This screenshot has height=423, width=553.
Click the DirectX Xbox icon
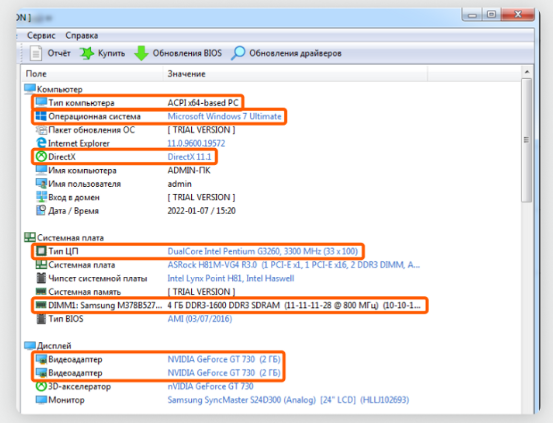[41, 156]
